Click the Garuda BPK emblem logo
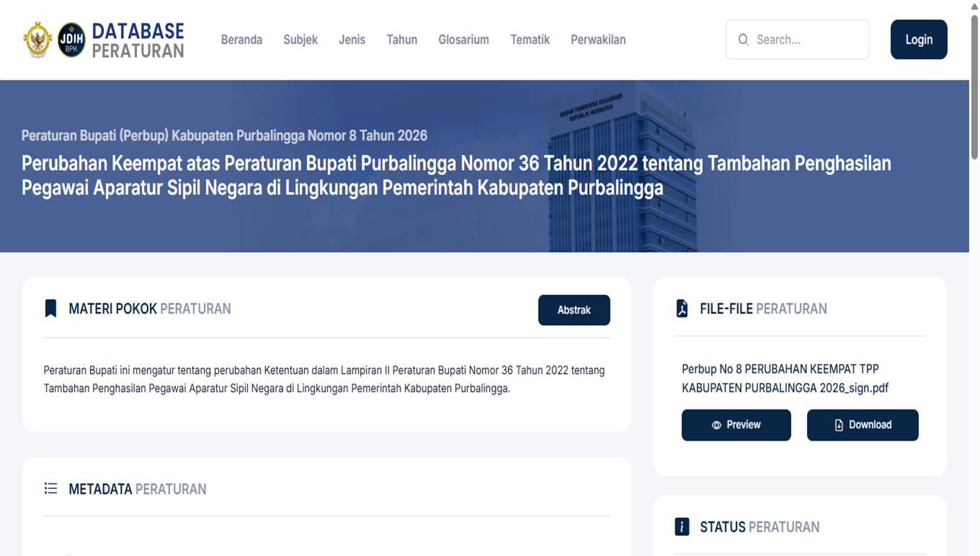Image resolution: width=980 pixels, height=556 pixels. (x=37, y=40)
